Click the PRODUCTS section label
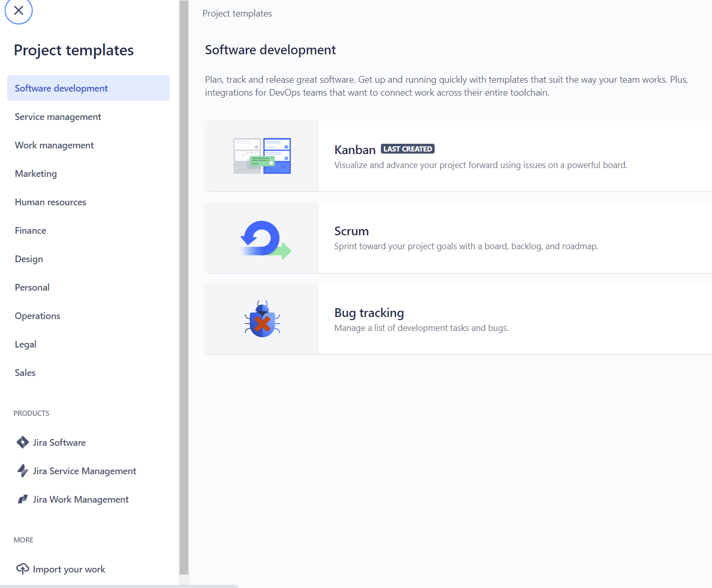 (32, 413)
